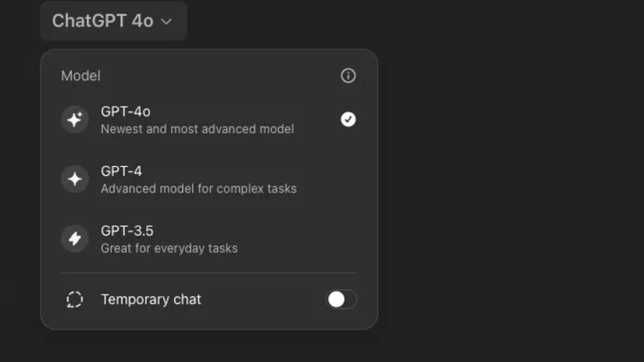Click the dashed-circle Temporary chat icon

click(x=74, y=300)
